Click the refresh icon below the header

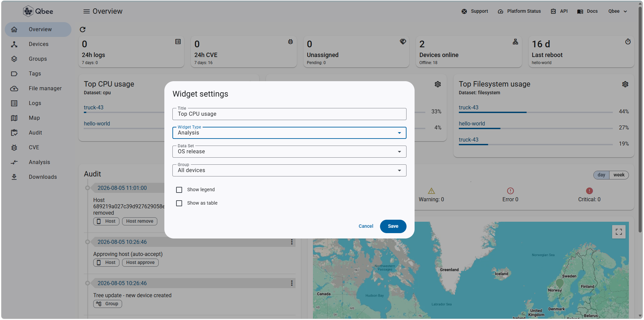coord(83,30)
